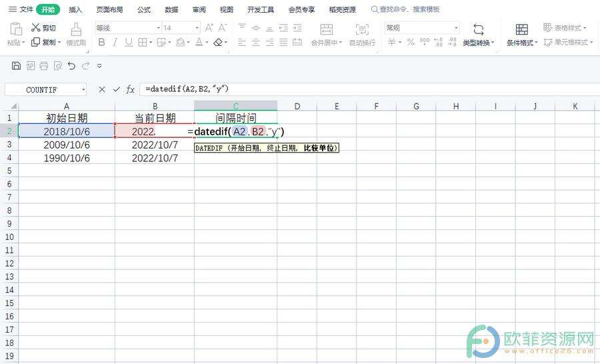Expand the Name Box dropdown showing COUNTIF
This screenshot has width=600, height=364.
click(x=83, y=90)
